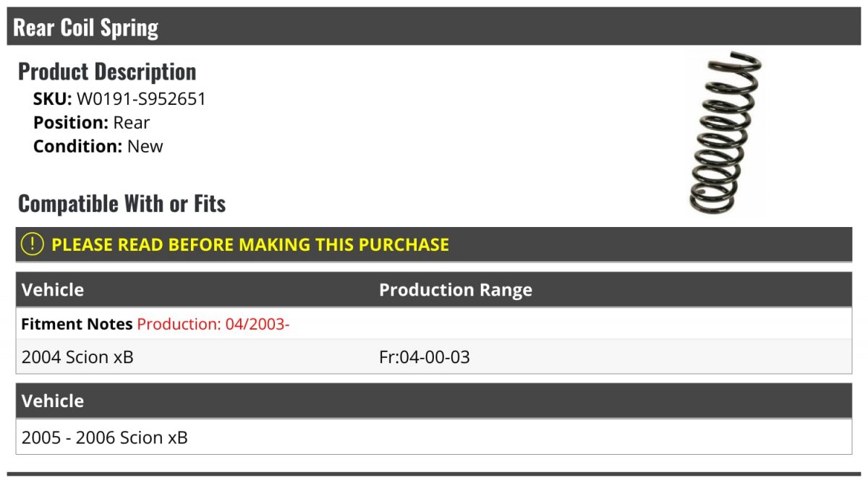Select the 2005 - 2006 Scion xB row
Viewport: 868px width, 483px height.
coord(434,437)
